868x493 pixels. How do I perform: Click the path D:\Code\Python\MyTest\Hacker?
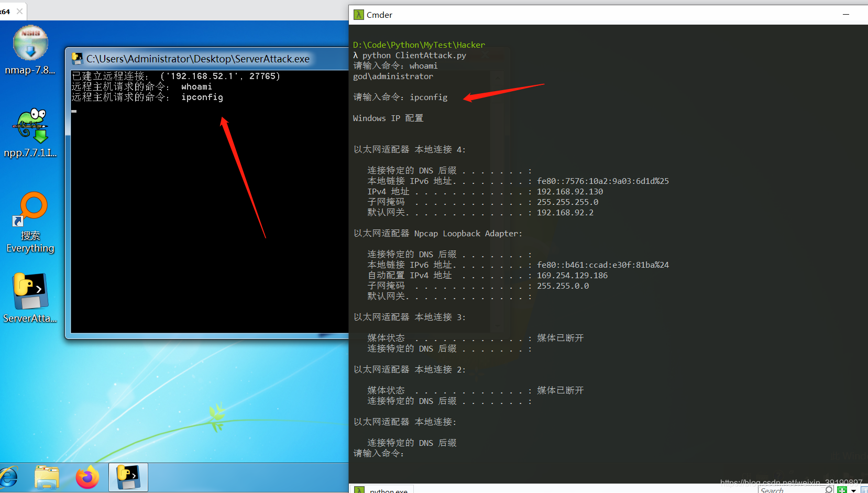[x=419, y=45]
